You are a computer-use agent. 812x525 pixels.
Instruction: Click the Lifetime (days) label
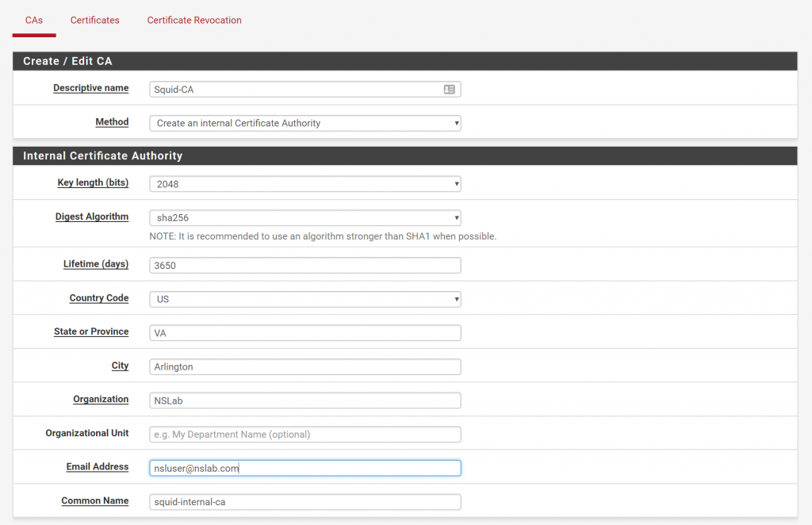pyautogui.click(x=96, y=263)
